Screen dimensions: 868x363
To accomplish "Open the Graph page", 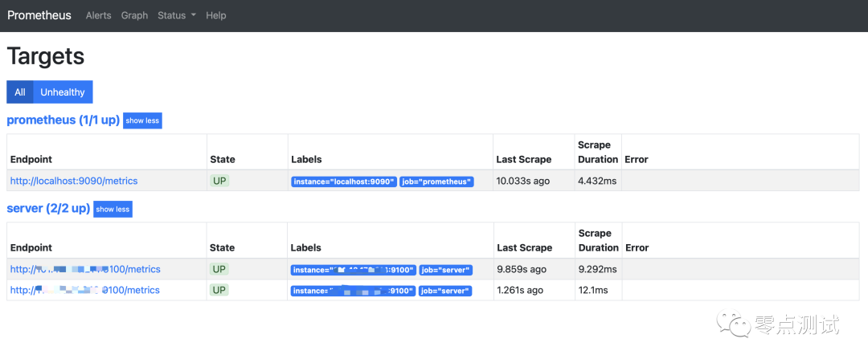I will click(134, 15).
